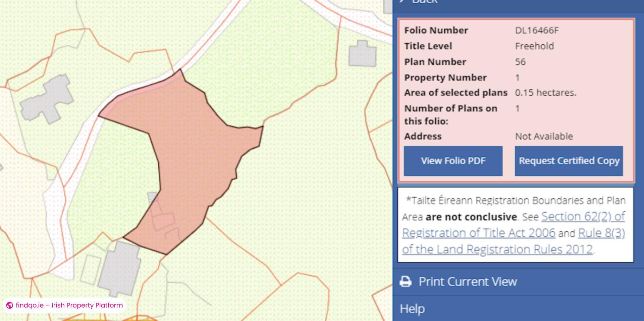The width and height of the screenshot is (644, 321).
Task: Click the Address Not Available value text
Action: (544, 136)
